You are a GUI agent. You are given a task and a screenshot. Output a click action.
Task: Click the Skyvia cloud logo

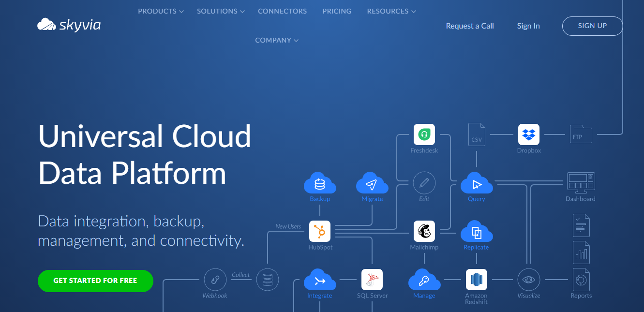point(69,24)
